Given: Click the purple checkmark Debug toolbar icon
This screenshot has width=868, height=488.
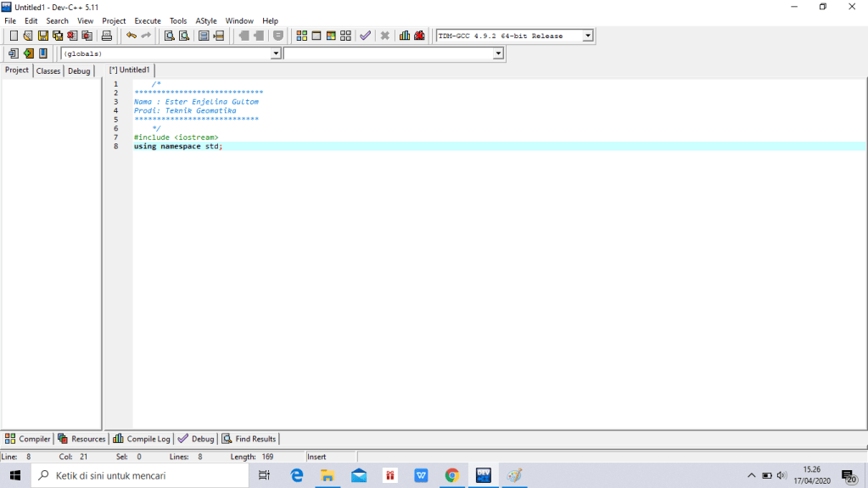Looking at the screenshot, I should 365,36.
